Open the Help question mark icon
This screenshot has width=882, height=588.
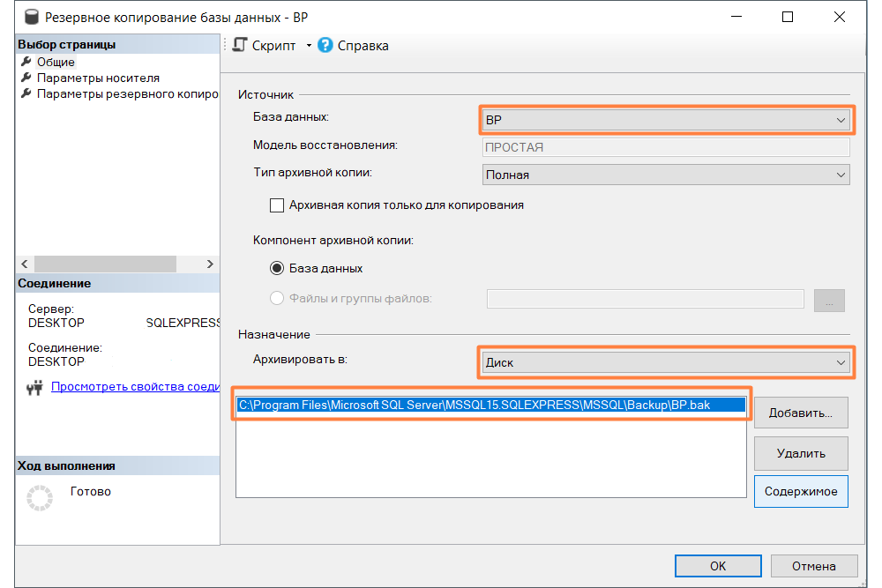325,45
